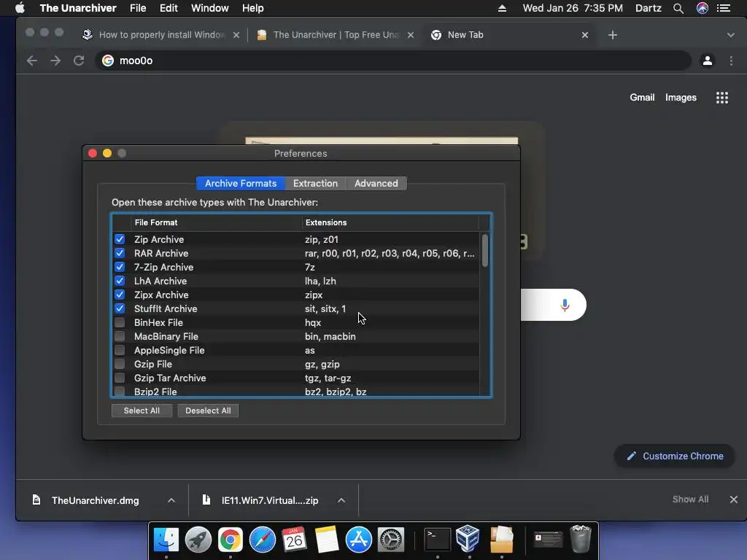Image resolution: width=747 pixels, height=560 pixels.
Task: Check the Gzip Tar Archive checkbox
Action: [120, 378]
